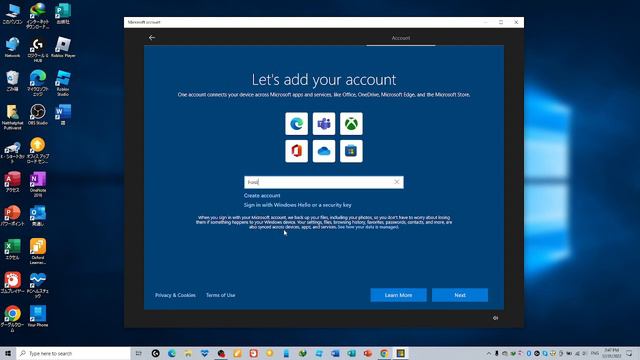
Task: Open the Windows Start menu
Action: [8, 353]
